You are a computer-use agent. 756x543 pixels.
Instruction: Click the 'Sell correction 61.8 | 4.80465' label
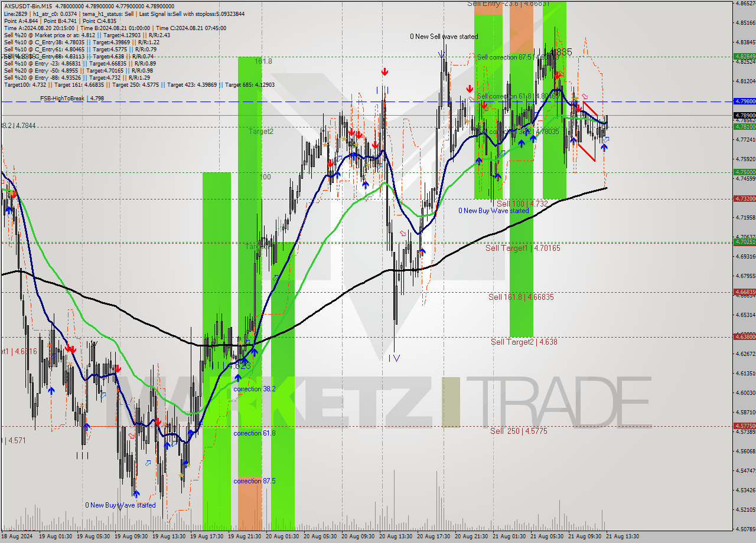[x=517, y=96]
